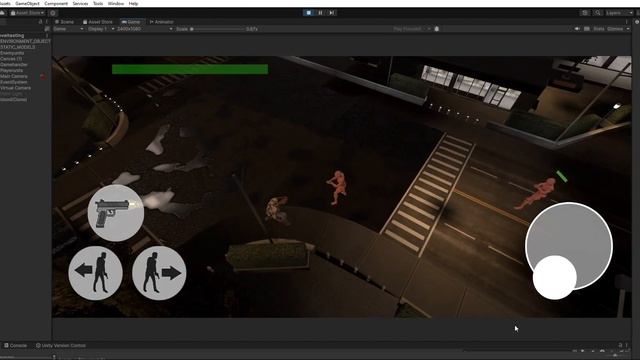Select Canvas (1) in Hierarchy
The image size is (640, 360).
pyautogui.click(x=11, y=59)
